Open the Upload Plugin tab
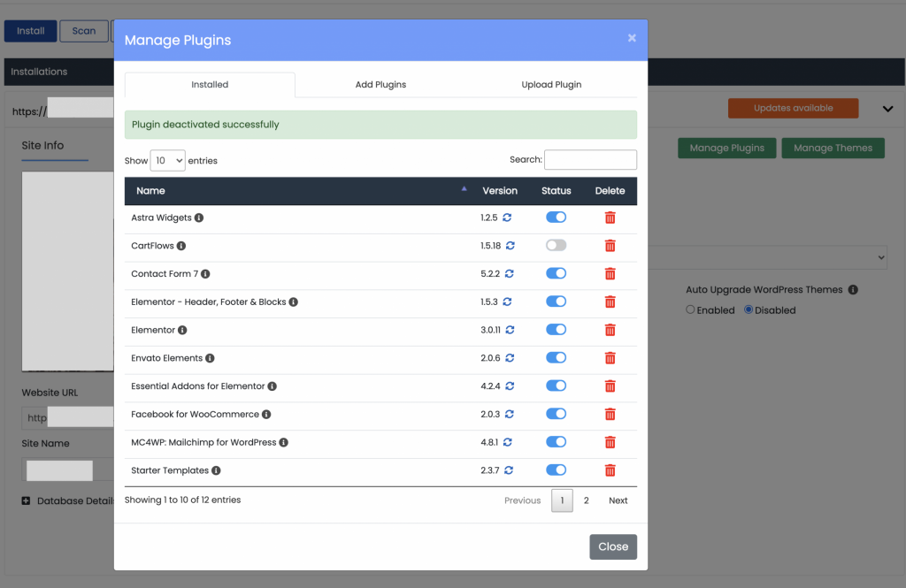906x588 pixels. 551,85
